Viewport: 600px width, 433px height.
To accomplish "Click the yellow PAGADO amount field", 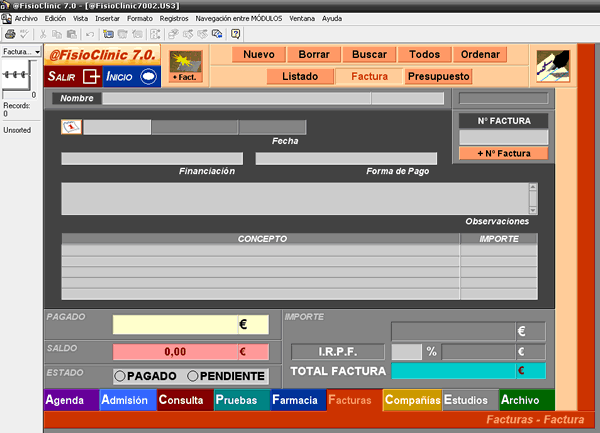I will [175, 325].
